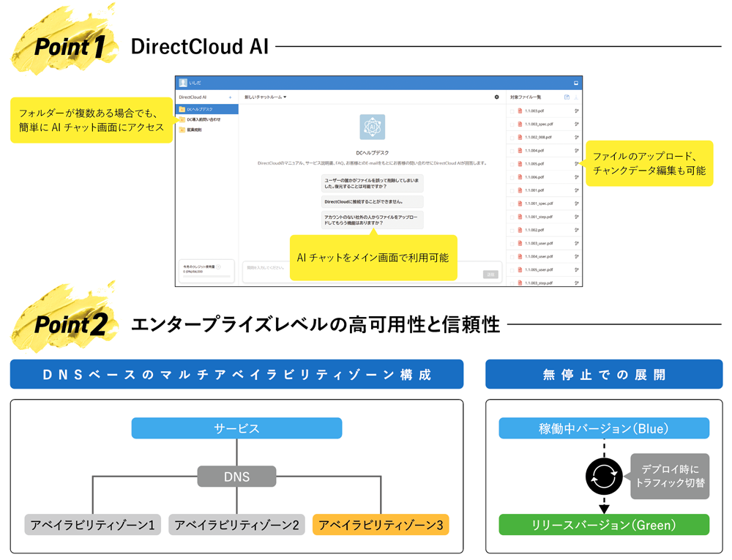The height and width of the screenshot is (560, 732).
Task: Edit chunk data for 1.1.006.pdf
Action: coord(577,177)
